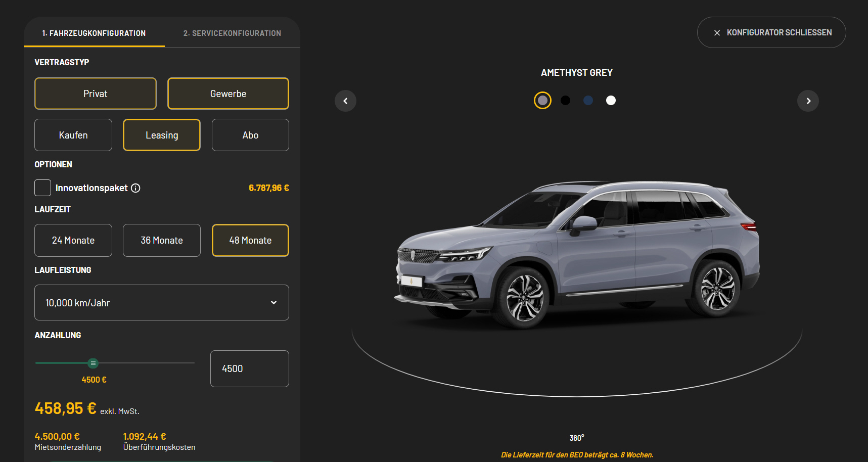The image size is (868, 462).
Task: Select the black color swatch
Action: point(565,101)
